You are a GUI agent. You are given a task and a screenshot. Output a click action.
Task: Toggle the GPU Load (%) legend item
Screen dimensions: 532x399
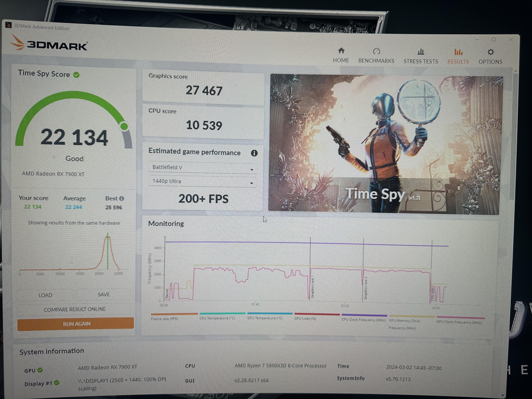coord(317,317)
